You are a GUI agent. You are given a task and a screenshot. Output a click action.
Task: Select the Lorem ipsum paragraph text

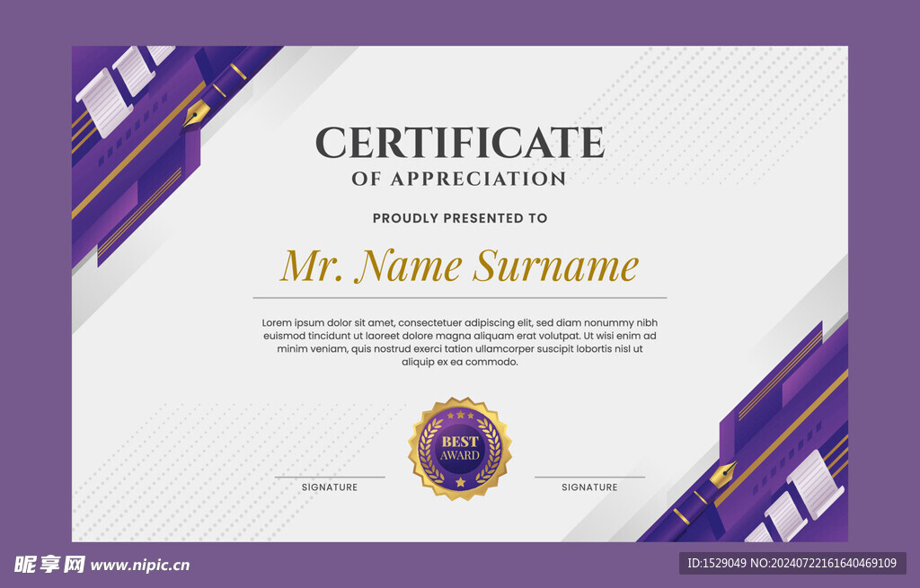click(459, 342)
